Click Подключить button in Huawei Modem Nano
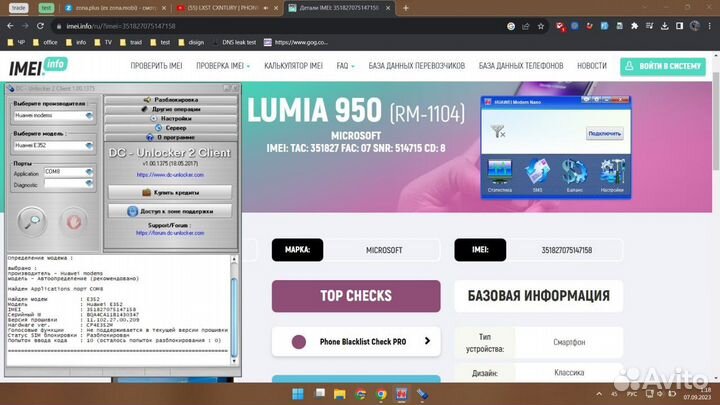The image size is (720, 405). pyautogui.click(x=604, y=134)
